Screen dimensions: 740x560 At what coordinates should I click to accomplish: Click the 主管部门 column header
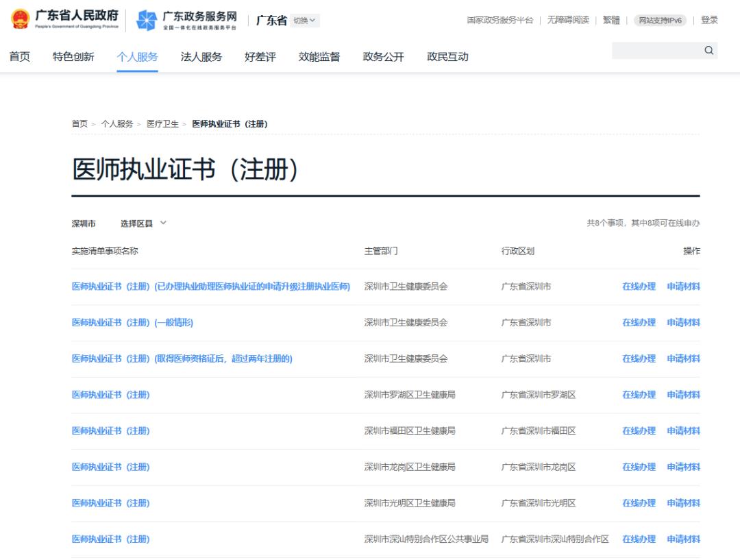tap(381, 251)
